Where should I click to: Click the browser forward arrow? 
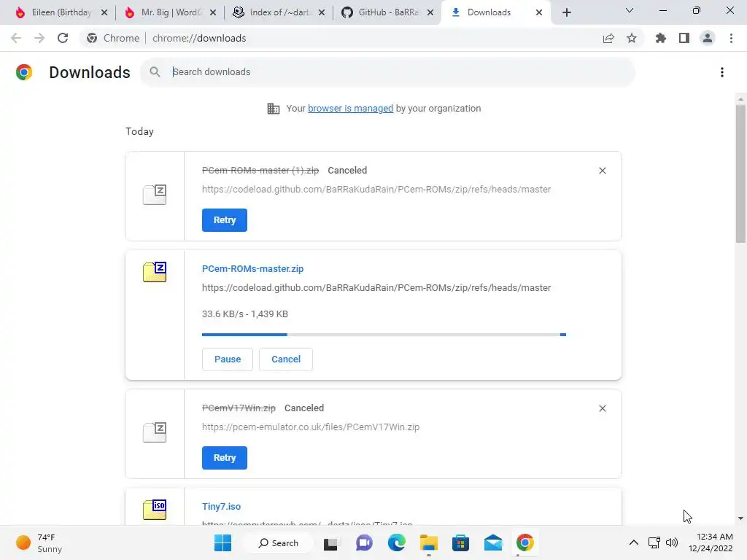[x=39, y=38]
